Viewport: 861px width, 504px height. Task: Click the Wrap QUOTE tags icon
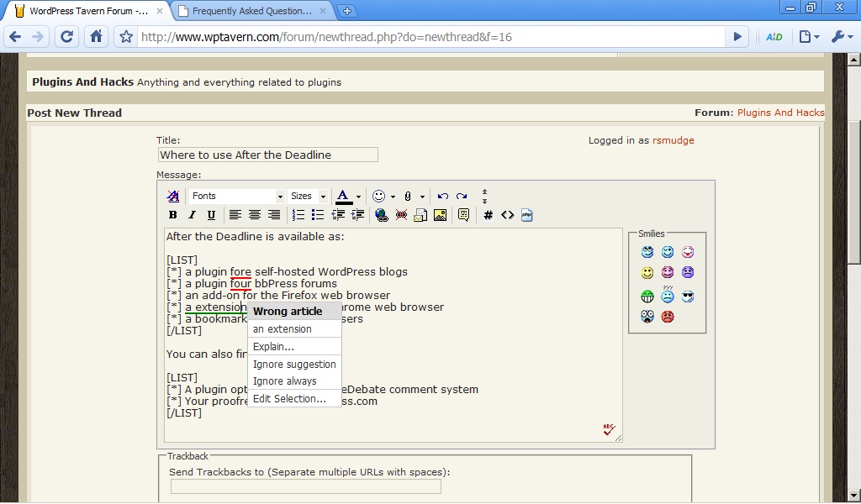tap(463, 215)
